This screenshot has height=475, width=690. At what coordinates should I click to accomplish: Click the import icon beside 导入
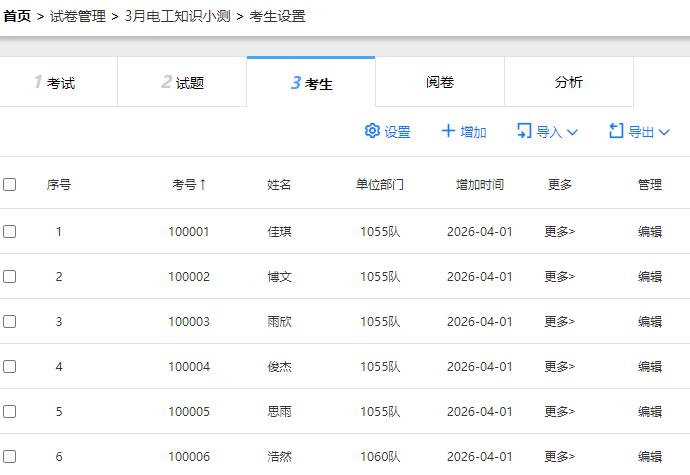(524, 131)
